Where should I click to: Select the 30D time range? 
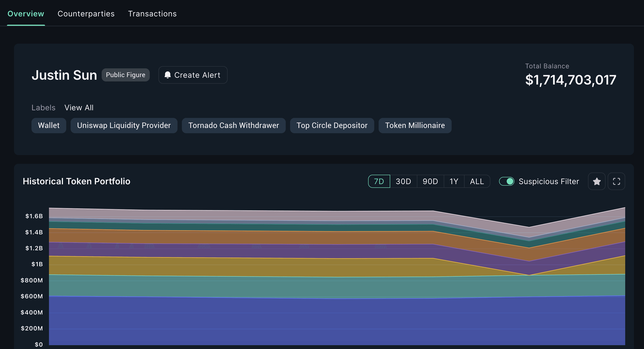403,181
